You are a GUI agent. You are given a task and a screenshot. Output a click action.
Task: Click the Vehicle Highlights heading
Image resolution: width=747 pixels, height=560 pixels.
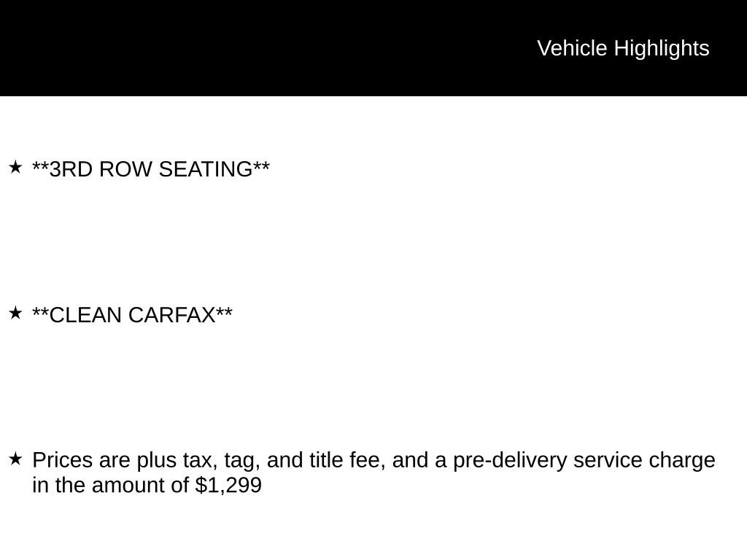[x=623, y=48]
